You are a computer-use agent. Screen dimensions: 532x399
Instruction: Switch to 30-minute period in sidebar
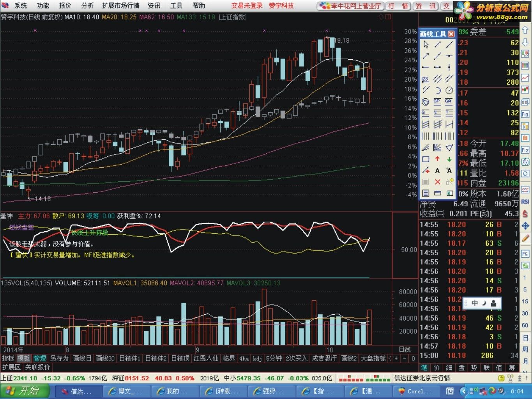tap(525, 314)
